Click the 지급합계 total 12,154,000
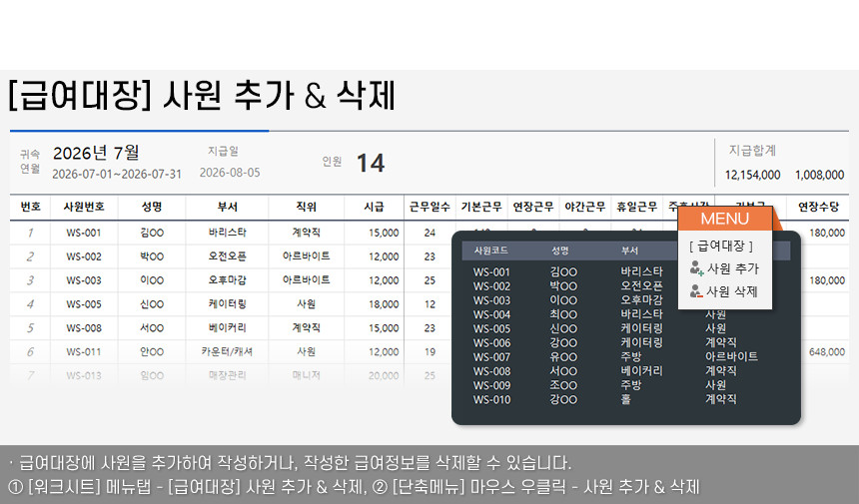 point(752,175)
